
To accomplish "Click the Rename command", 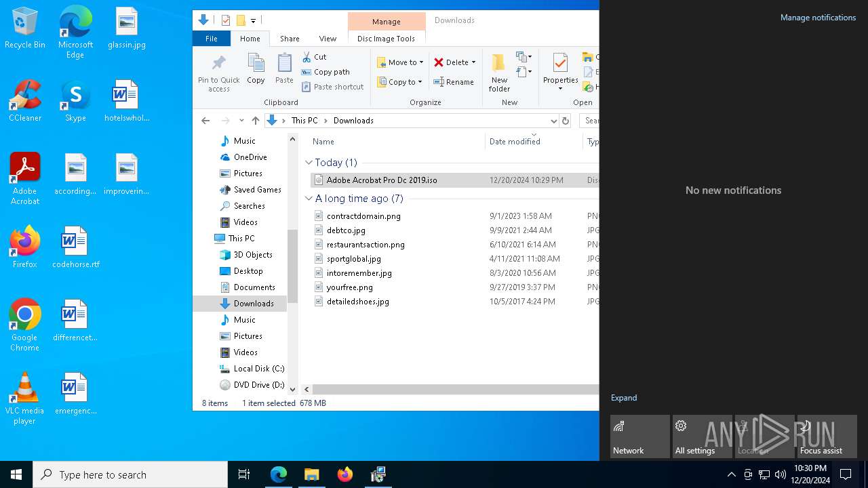I will coord(454,82).
